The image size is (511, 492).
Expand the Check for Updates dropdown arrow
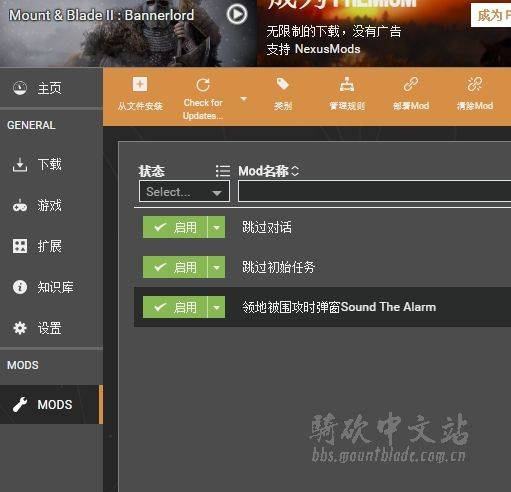tap(244, 99)
